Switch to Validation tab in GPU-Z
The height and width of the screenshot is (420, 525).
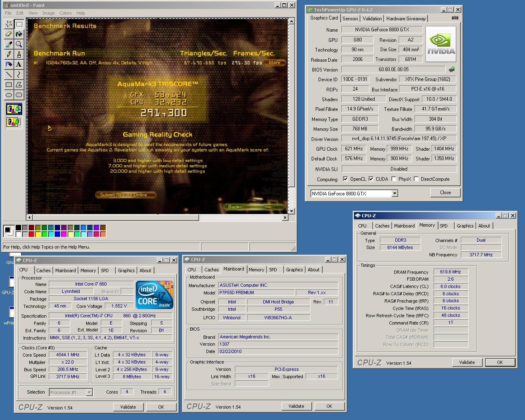[x=372, y=18]
